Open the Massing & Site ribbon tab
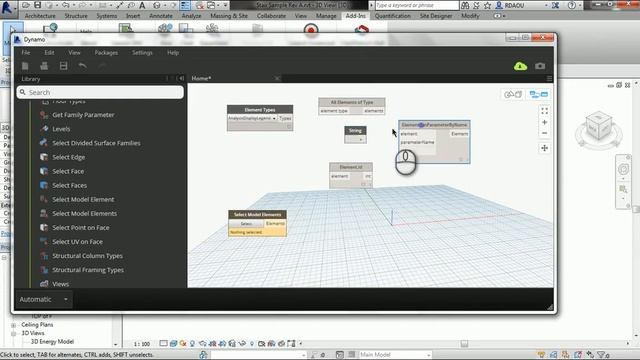Screen dimensions: 640x360 click(x=229, y=16)
